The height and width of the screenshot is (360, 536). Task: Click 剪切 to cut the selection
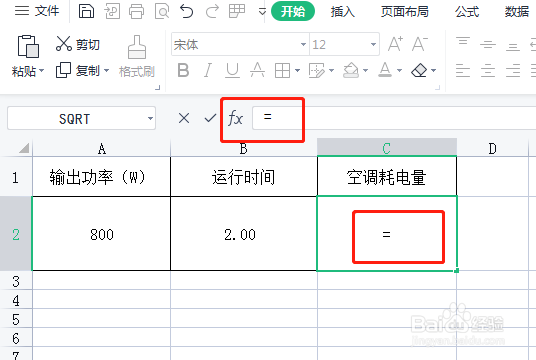pos(78,44)
